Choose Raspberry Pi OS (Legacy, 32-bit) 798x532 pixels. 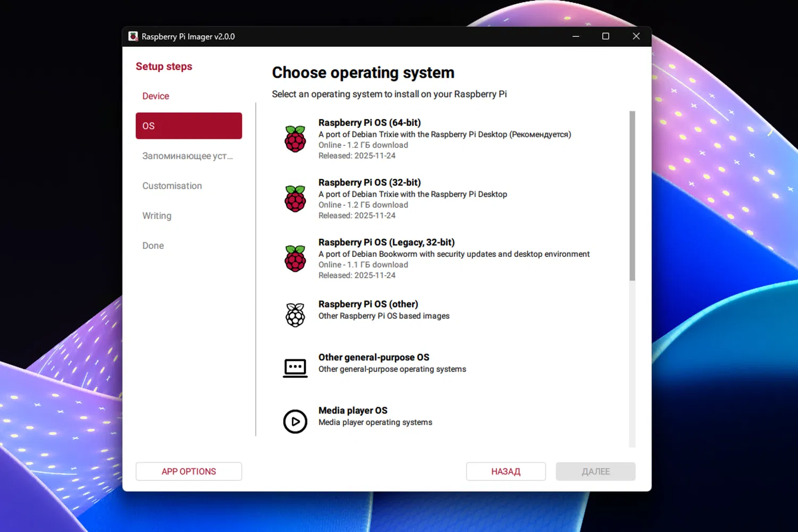point(450,259)
